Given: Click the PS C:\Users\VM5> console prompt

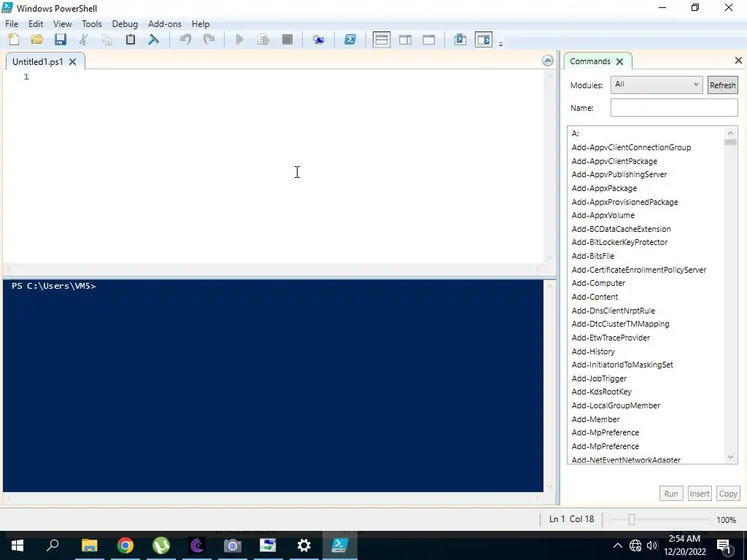Looking at the screenshot, I should (x=54, y=286).
